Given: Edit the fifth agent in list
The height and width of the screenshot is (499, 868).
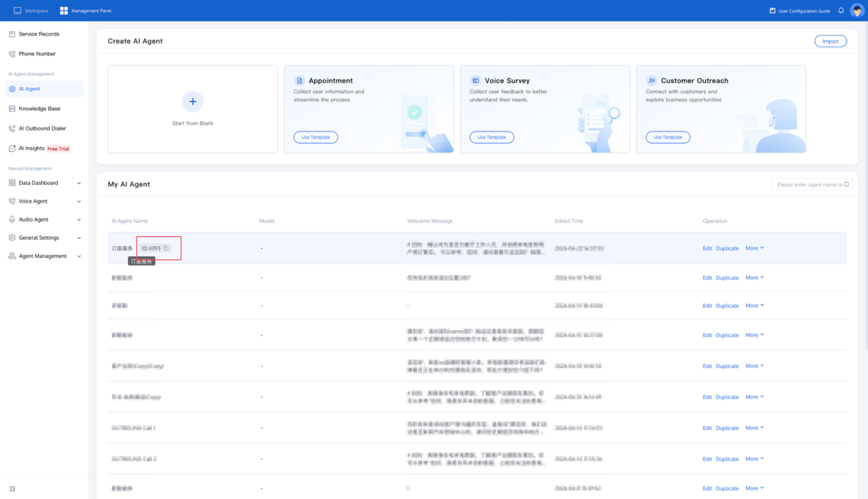Looking at the screenshot, I should [x=707, y=366].
